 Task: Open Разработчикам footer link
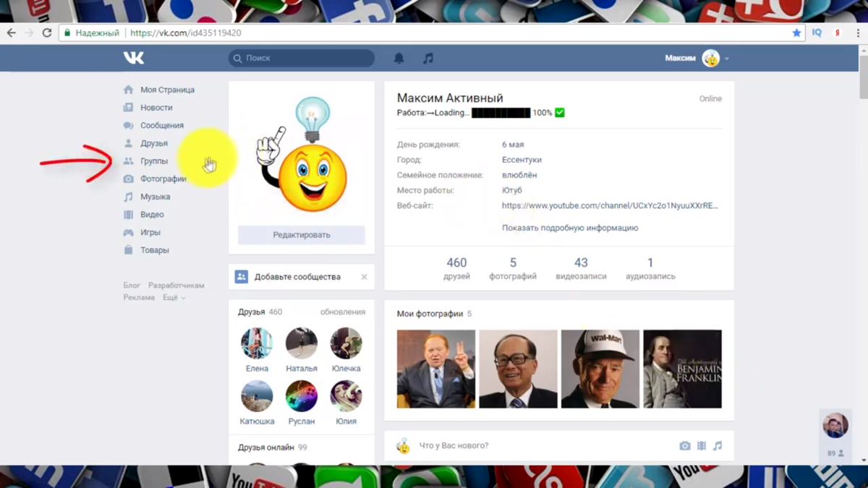176,286
